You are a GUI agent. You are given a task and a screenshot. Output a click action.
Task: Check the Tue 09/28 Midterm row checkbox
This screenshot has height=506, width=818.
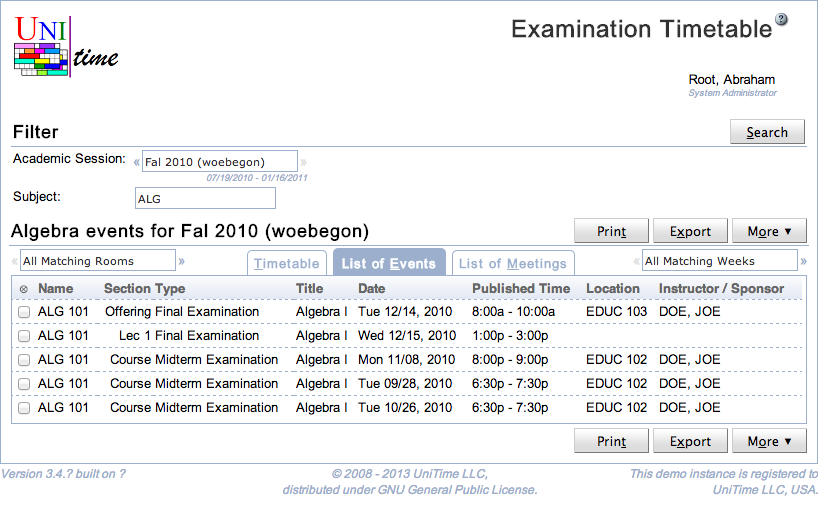(24, 384)
